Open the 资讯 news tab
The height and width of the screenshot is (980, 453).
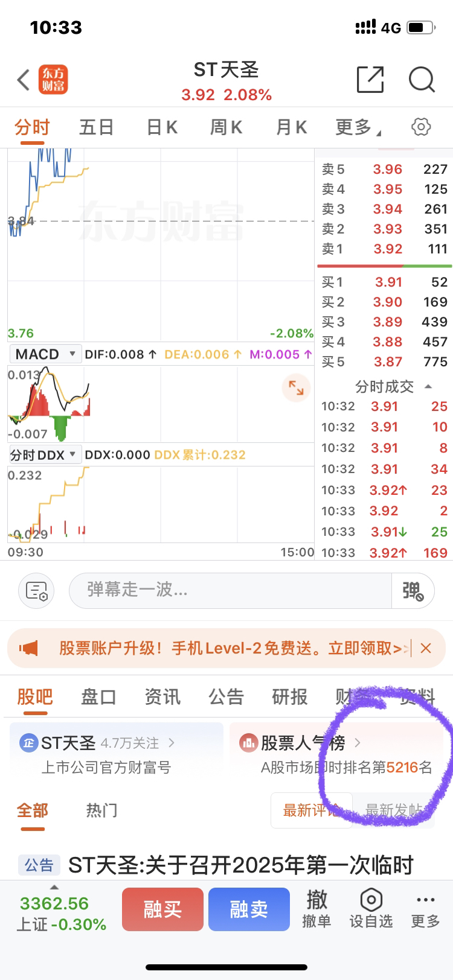point(162,697)
